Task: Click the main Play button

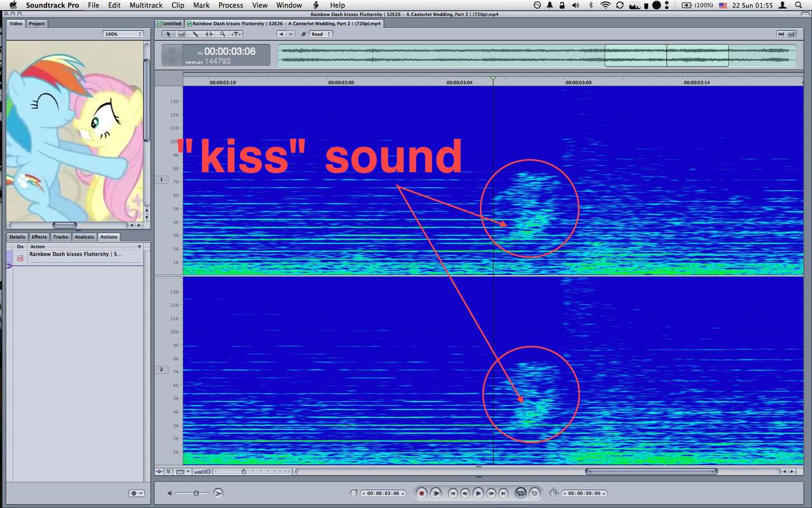Action: [x=478, y=493]
